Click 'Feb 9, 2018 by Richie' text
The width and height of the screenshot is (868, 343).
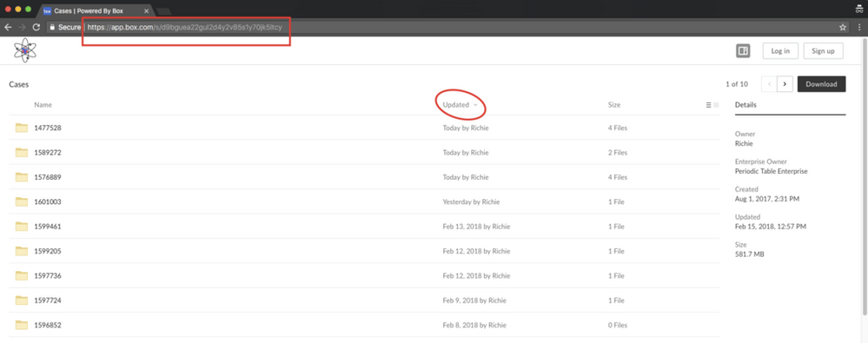[x=474, y=300]
